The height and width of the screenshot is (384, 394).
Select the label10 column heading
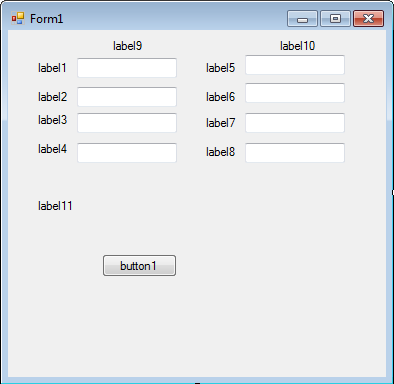tap(297, 46)
